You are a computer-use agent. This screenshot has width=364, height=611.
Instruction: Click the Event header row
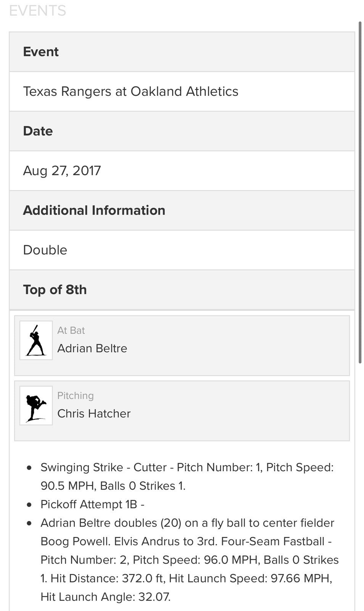[x=182, y=52]
